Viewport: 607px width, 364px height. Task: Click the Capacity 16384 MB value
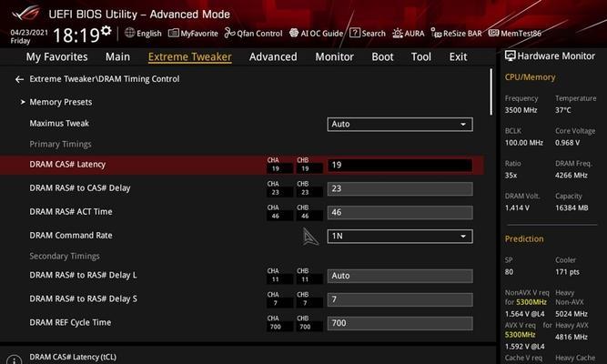point(572,208)
